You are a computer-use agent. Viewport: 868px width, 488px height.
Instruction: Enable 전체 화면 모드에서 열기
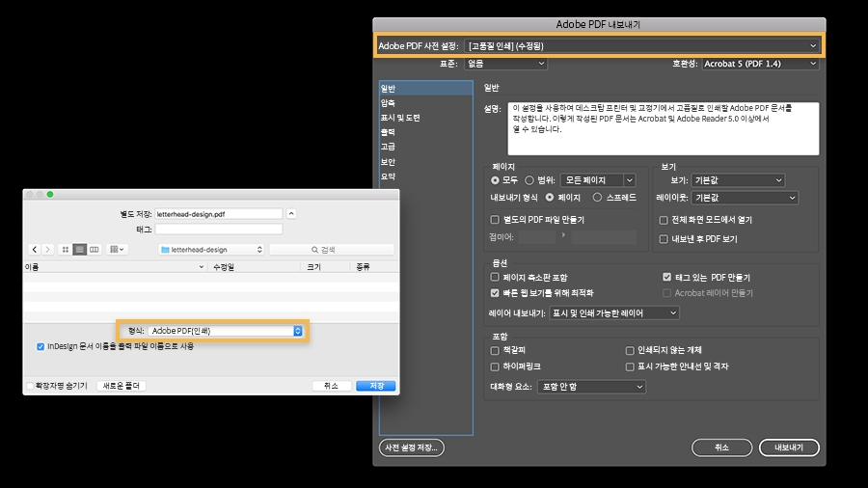(664, 220)
